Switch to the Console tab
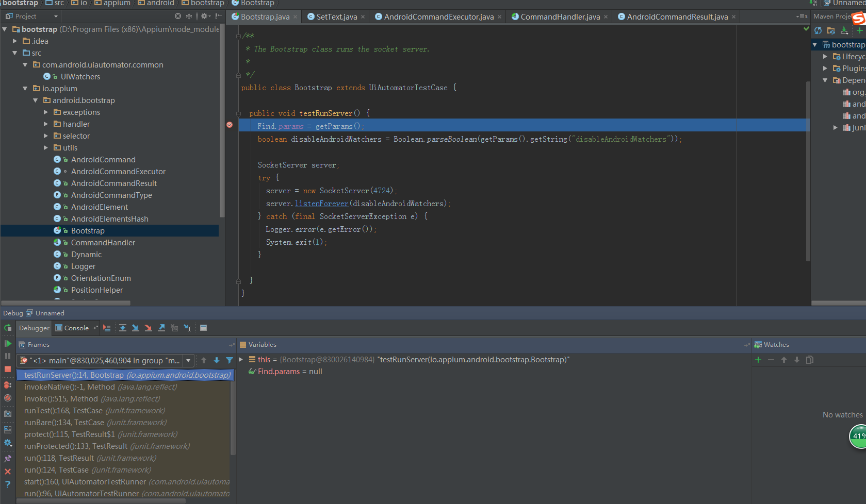 [76, 328]
